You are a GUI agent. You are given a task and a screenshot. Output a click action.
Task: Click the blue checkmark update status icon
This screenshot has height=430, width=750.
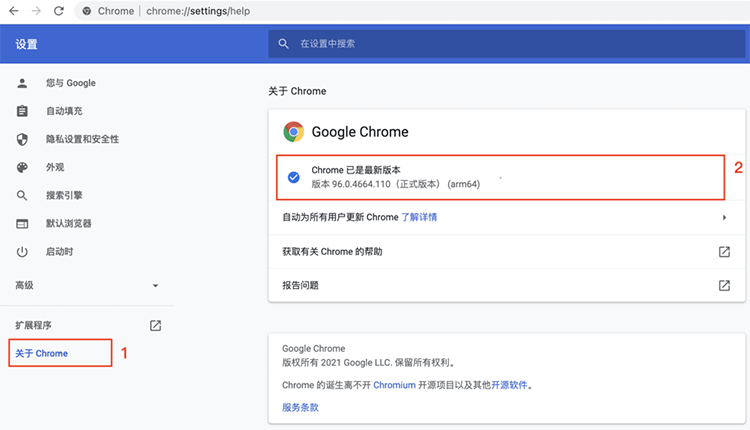294,177
